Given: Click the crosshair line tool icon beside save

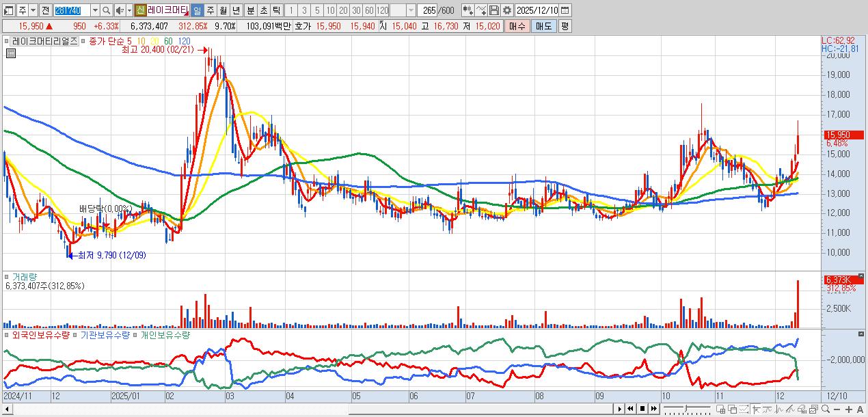Looking at the screenshot, I should (x=481, y=10).
